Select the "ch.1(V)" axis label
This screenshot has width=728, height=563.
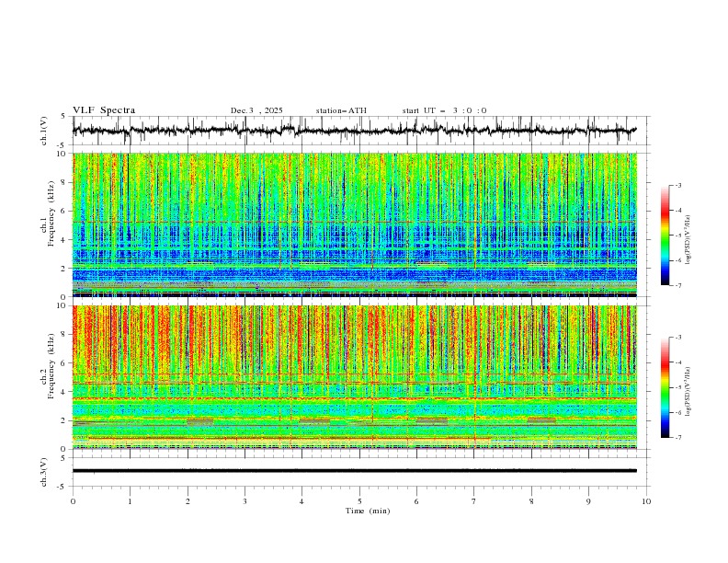pyautogui.click(x=44, y=131)
